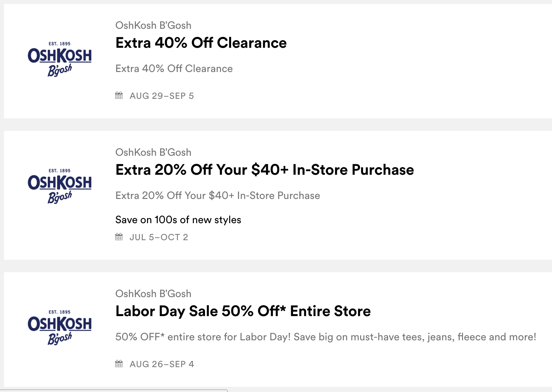The height and width of the screenshot is (392, 552).
Task: Click OshKosh logo in In-Store Purchase card
Action: tap(60, 186)
